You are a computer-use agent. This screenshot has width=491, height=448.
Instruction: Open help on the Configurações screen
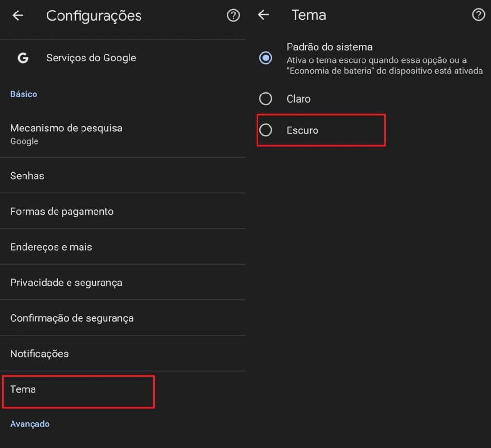(233, 15)
